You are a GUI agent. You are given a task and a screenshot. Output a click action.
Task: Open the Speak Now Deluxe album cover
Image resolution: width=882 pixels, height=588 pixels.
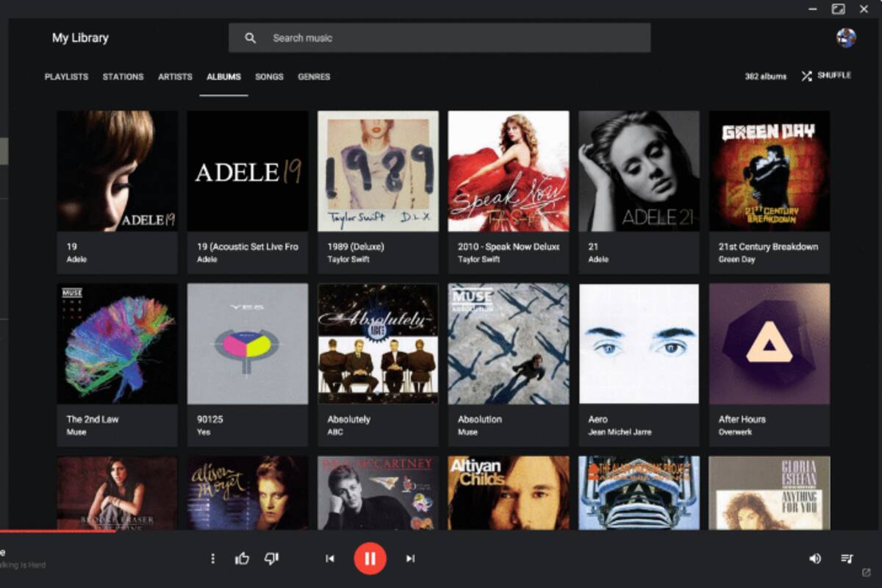tap(509, 171)
